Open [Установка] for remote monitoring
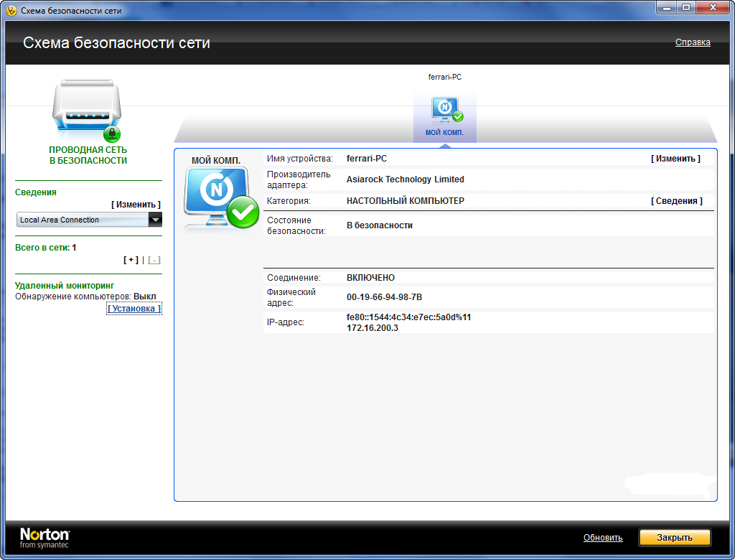Image resolution: width=735 pixels, height=560 pixels. point(134,309)
